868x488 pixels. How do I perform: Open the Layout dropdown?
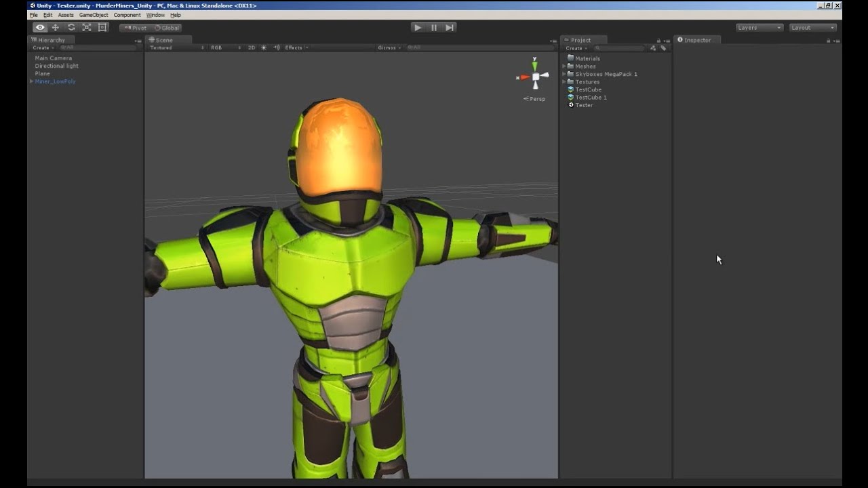(x=813, y=28)
